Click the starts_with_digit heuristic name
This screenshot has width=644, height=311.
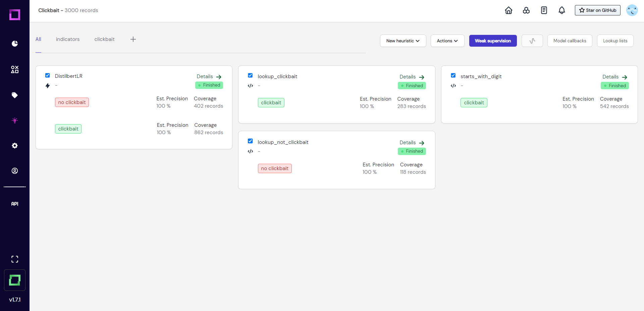click(x=481, y=76)
